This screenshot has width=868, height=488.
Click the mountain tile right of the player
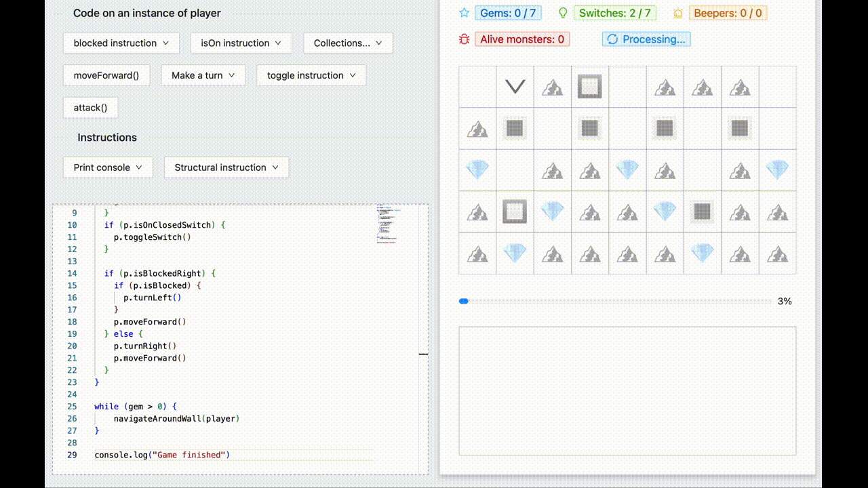[553, 87]
